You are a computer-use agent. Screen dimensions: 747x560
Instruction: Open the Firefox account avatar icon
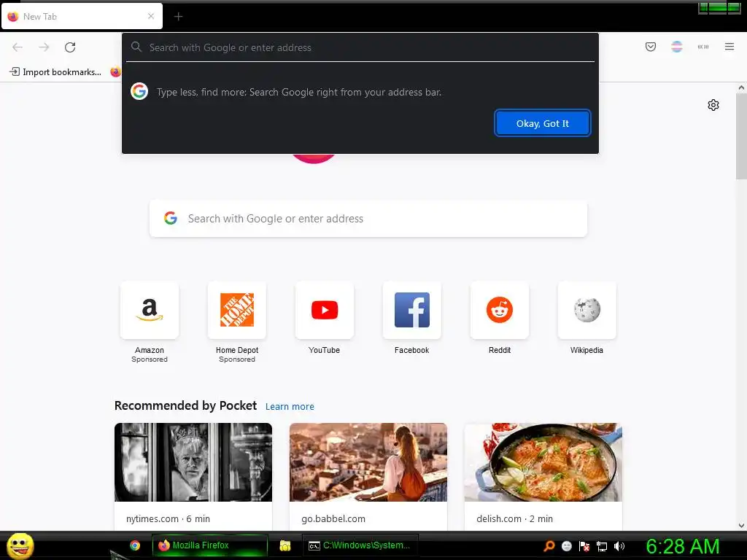pos(676,47)
